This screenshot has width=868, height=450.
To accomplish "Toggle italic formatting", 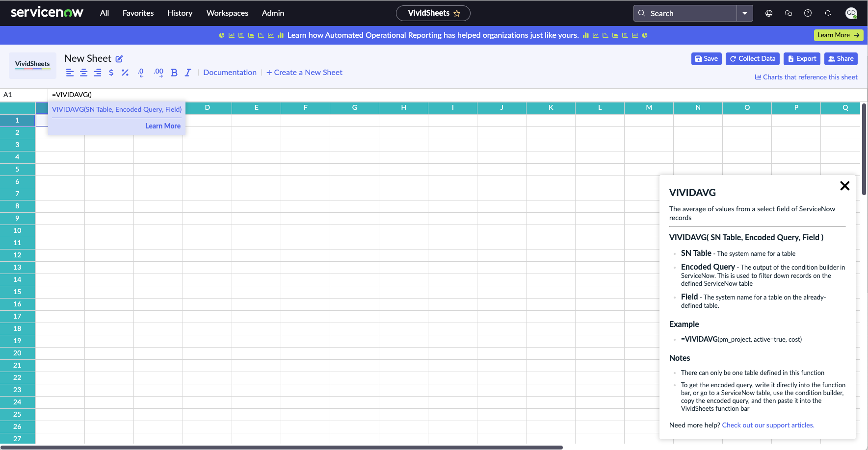I will click(187, 73).
